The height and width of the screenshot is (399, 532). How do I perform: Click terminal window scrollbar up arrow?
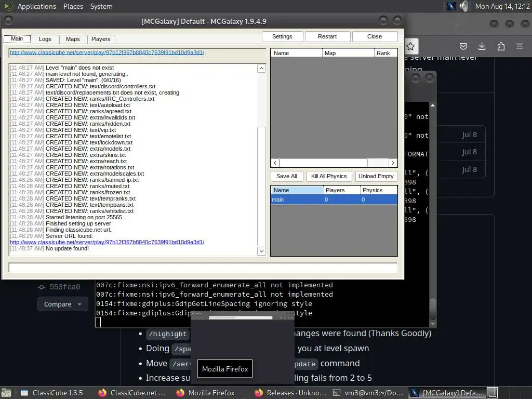point(433,105)
